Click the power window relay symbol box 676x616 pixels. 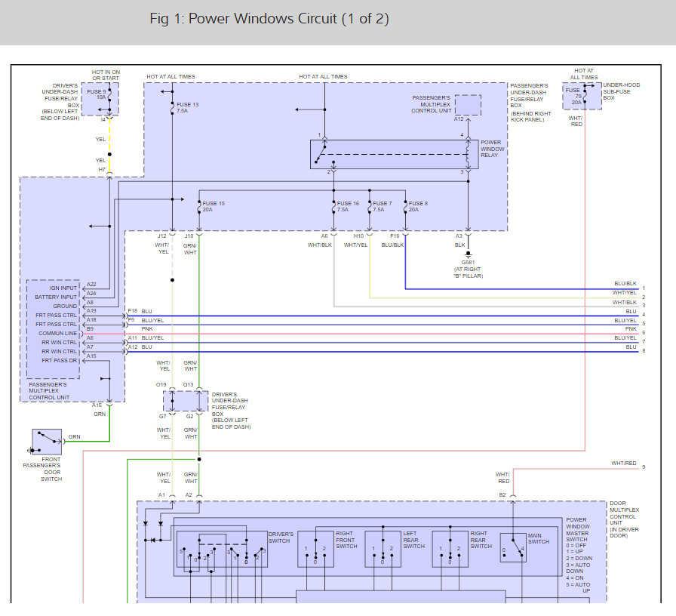coord(394,154)
